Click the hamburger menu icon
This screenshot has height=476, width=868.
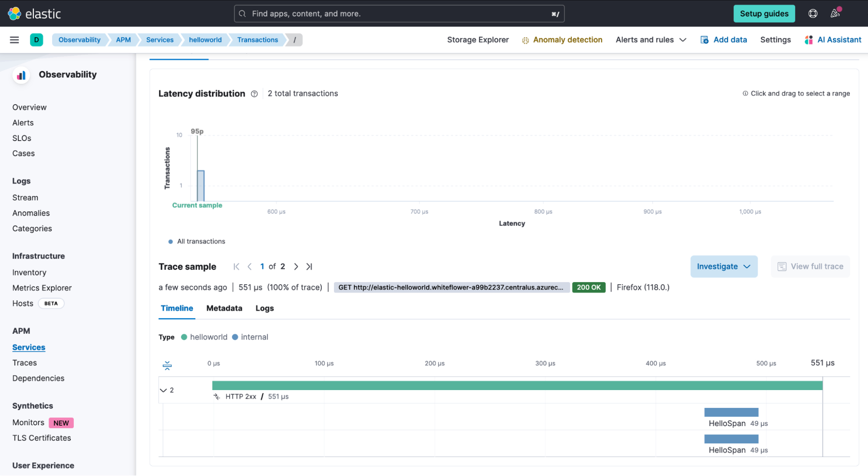pyautogui.click(x=13, y=40)
